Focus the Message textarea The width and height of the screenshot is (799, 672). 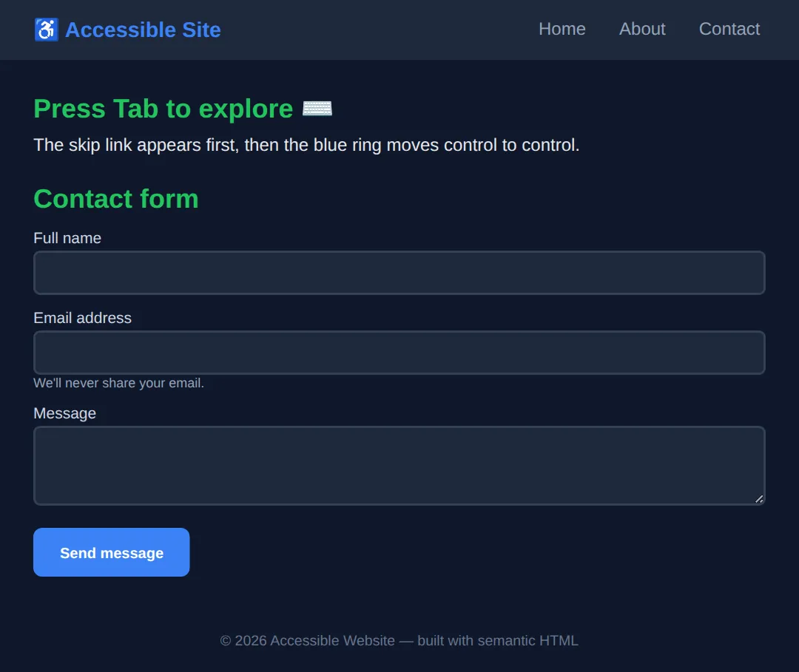click(399, 466)
